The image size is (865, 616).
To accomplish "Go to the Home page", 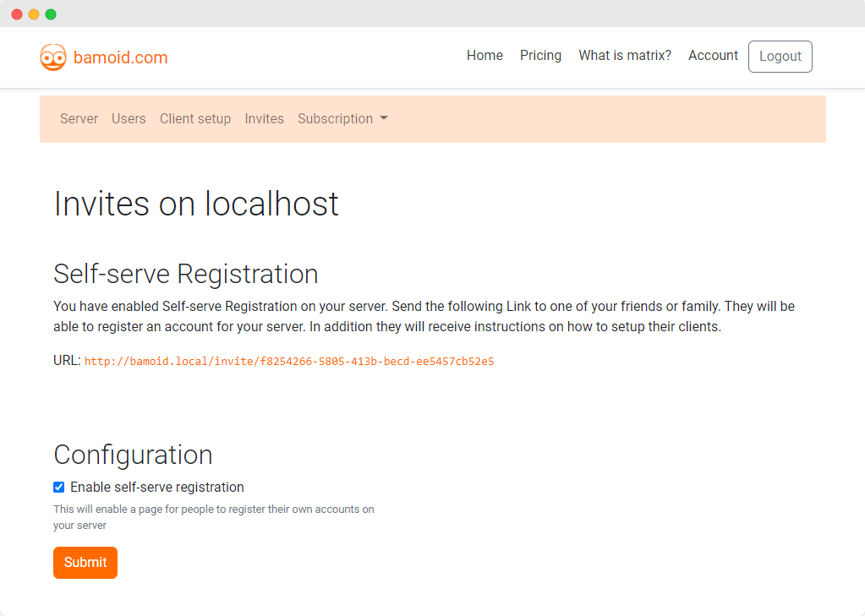I will pos(485,55).
